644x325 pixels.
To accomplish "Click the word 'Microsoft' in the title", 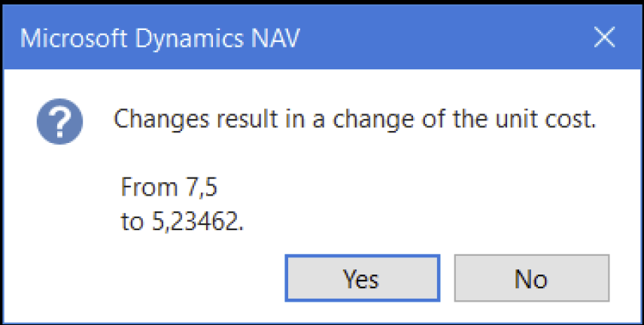I will point(74,38).
